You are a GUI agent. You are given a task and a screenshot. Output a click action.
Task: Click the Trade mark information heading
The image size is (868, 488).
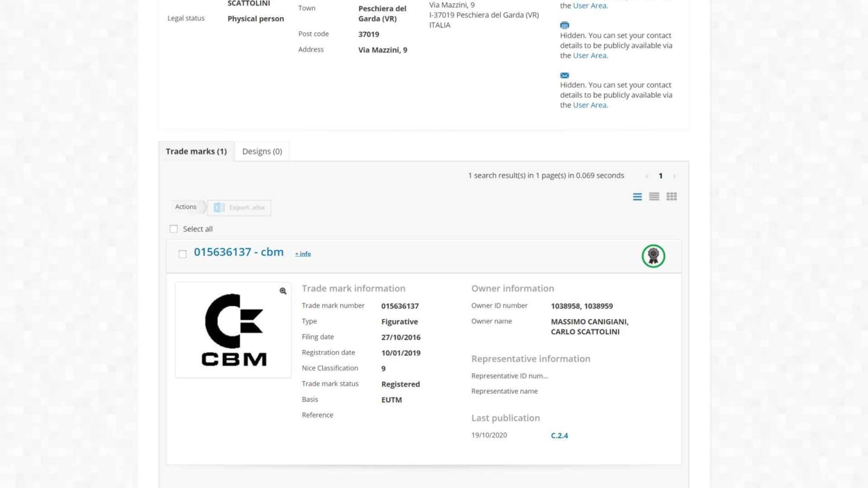tap(354, 288)
